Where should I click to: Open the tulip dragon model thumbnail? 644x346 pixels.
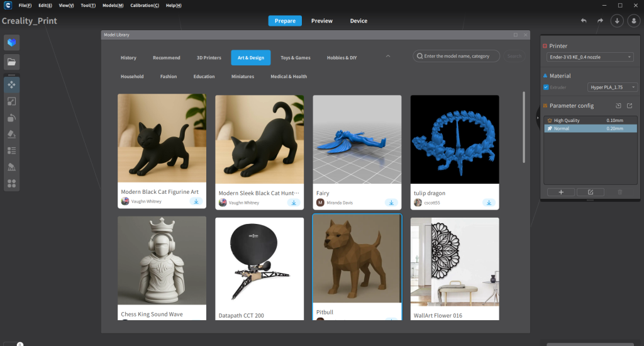pos(454,139)
